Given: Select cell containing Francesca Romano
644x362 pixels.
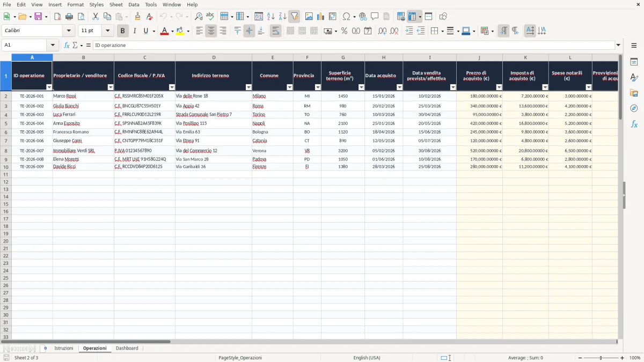Looking at the screenshot, I should coord(83,132).
